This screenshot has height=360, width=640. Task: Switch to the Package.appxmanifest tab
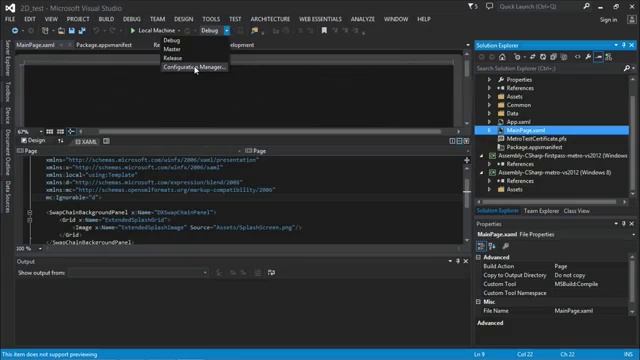104,45
